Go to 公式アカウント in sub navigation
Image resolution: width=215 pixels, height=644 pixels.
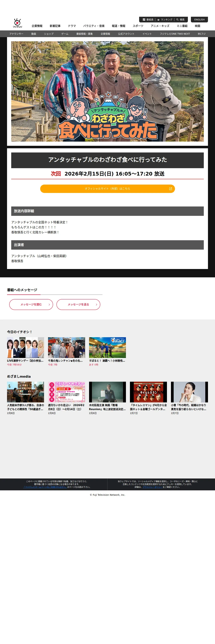126,34
